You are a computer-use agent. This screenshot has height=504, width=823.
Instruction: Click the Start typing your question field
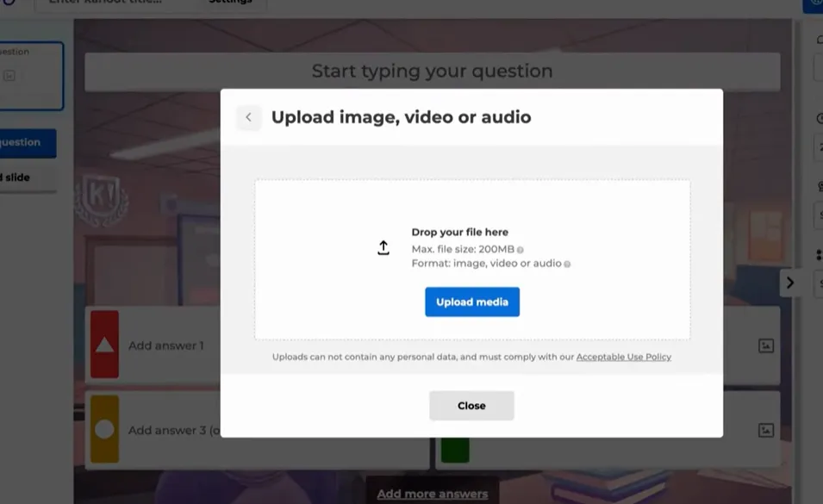pyautogui.click(x=432, y=72)
